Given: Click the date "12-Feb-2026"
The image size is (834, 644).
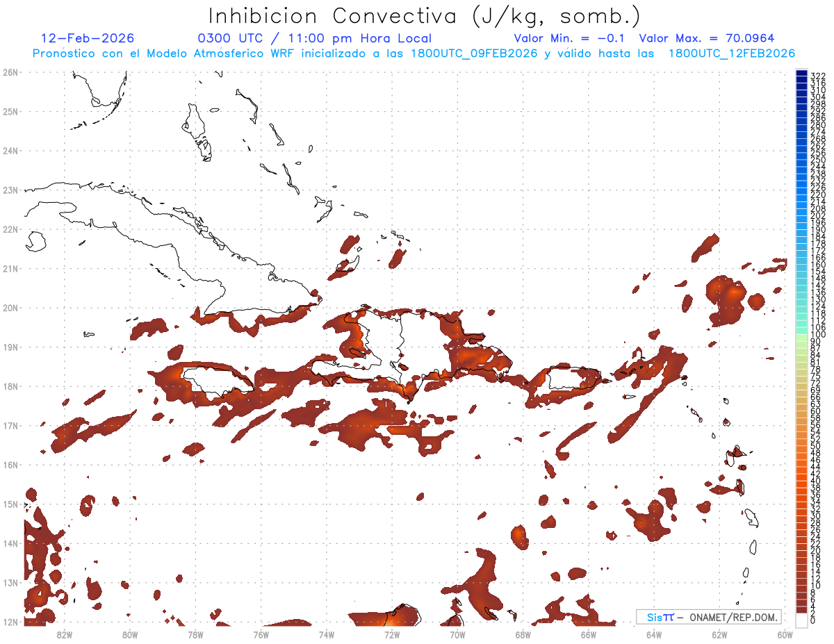Looking at the screenshot, I should (88, 38).
